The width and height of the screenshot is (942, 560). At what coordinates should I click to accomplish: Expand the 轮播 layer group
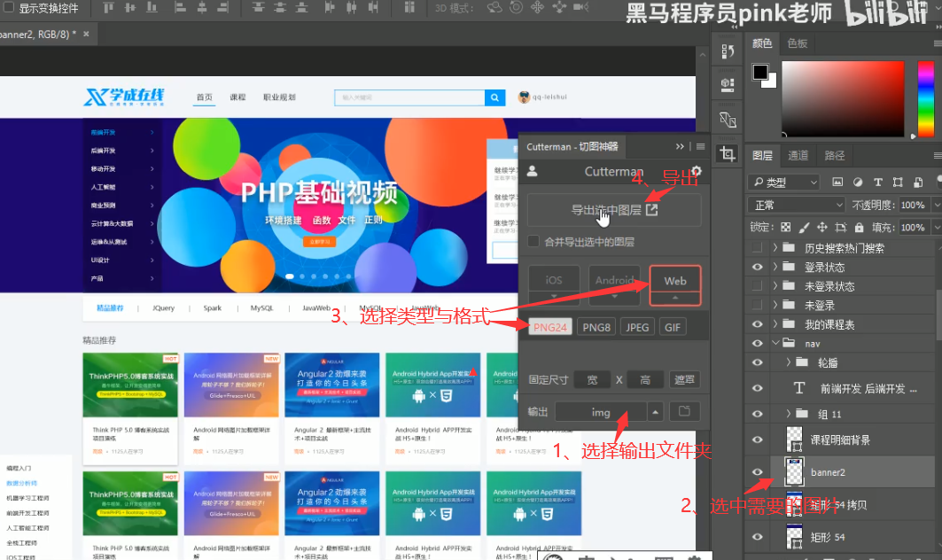pyautogui.click(x=788, y=362)
